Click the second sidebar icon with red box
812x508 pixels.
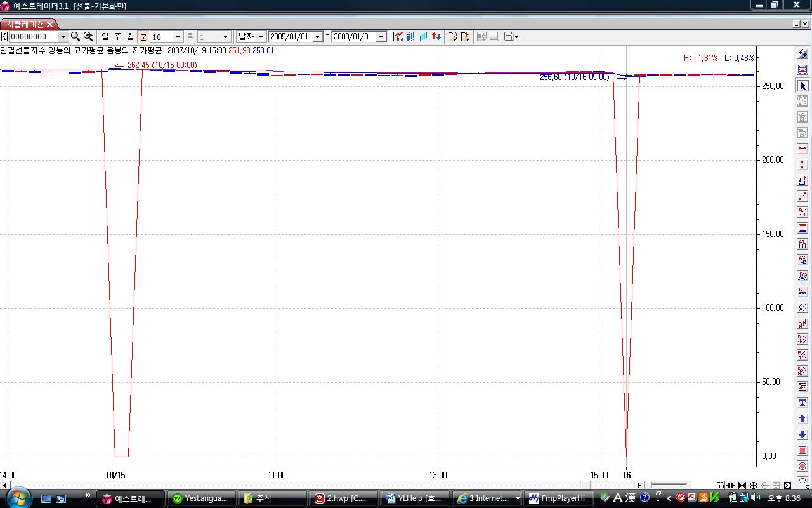(802, 70)
